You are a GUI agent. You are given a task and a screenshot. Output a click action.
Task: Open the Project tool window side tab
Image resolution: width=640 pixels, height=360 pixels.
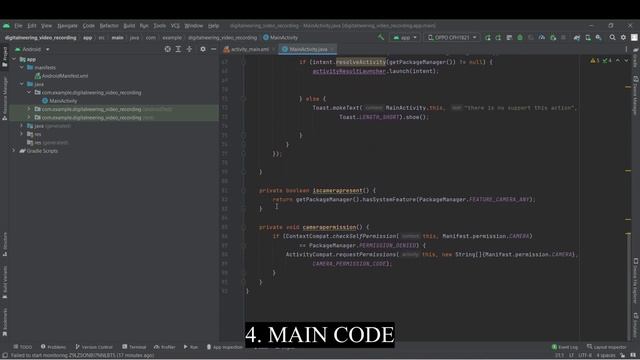pyautogui.click(x=4, y=57)
